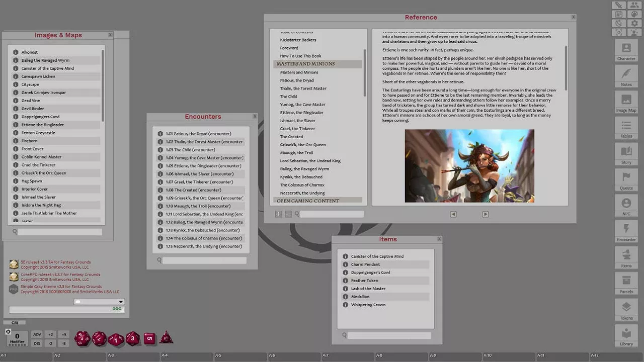Open the chat speaker dropdown arrow
This screenshot has width=644, height=362.
[x=121, y=302]
